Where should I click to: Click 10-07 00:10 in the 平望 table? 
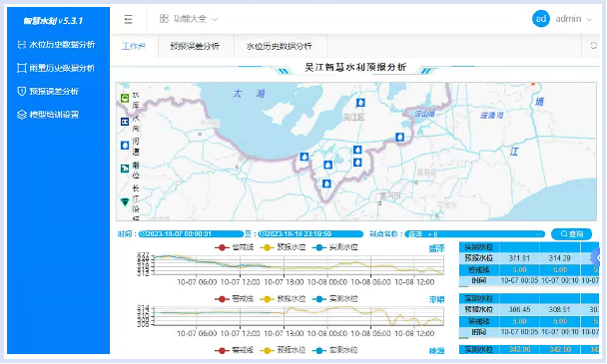[x=559, y=332]
